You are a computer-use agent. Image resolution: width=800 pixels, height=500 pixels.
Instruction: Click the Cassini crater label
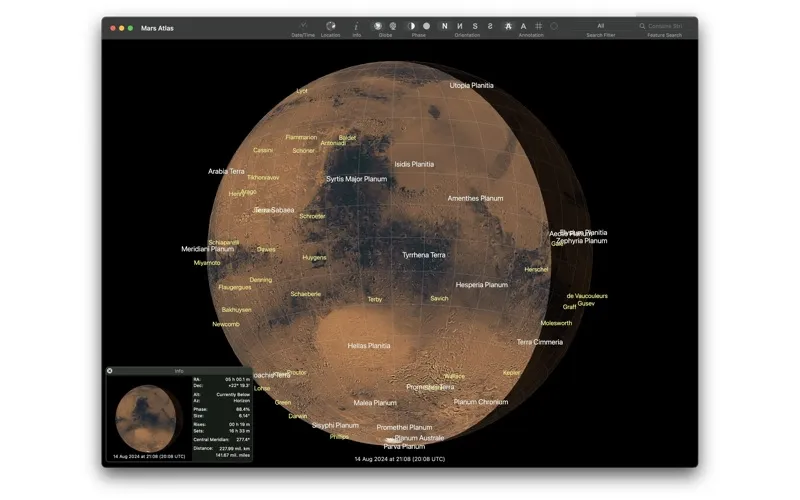coord(263,150)
